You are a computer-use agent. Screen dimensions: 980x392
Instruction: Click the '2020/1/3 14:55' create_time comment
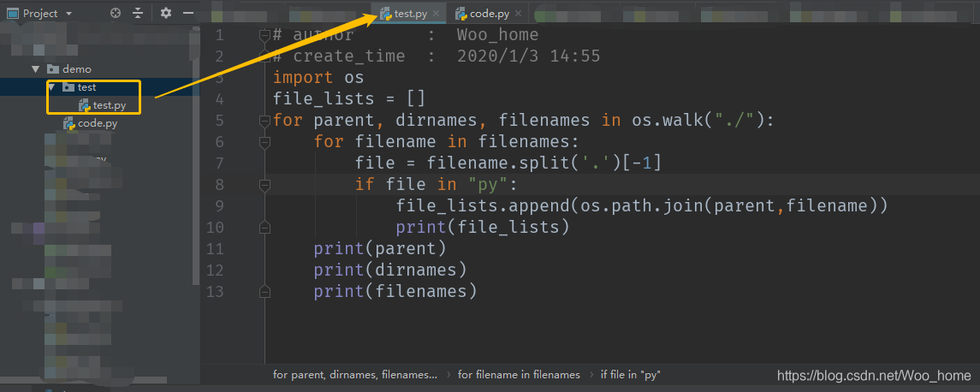[x=529, y=56]
